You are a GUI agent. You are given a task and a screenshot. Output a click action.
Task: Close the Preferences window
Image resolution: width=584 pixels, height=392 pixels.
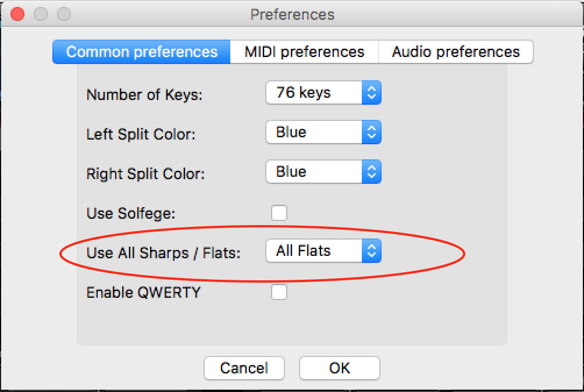pos(17,13)
